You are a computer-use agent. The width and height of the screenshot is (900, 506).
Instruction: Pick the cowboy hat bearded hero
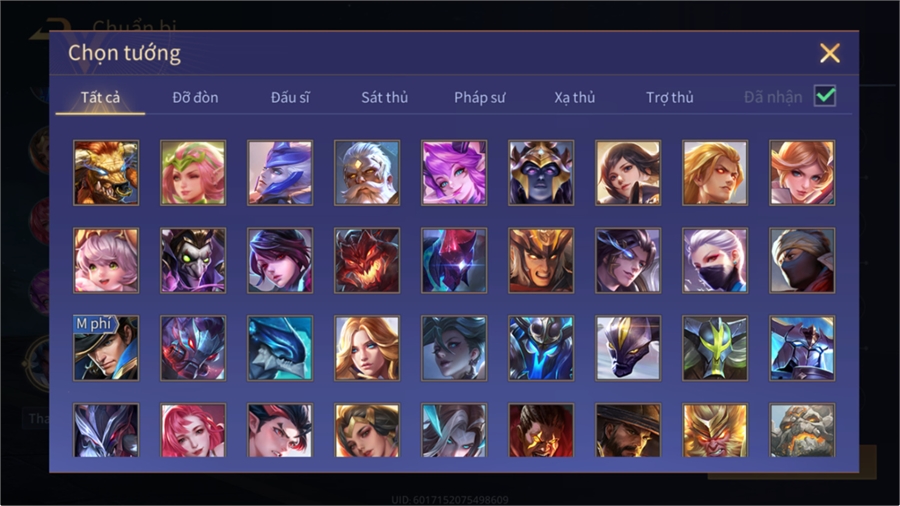point(628,430)
